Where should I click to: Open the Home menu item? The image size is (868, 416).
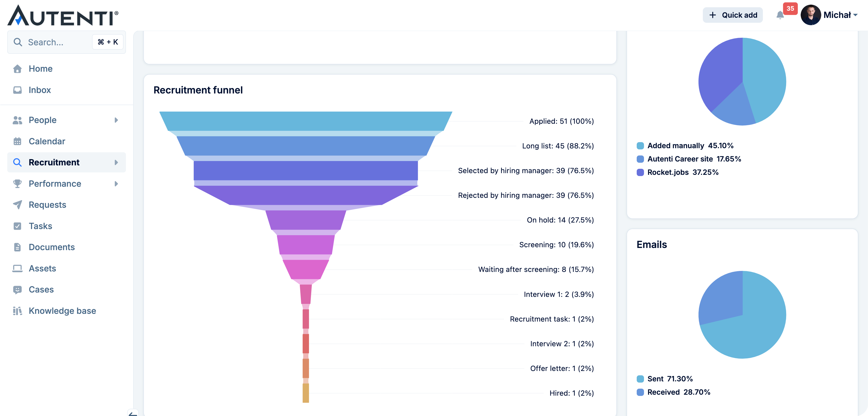[x=67, y=69]
